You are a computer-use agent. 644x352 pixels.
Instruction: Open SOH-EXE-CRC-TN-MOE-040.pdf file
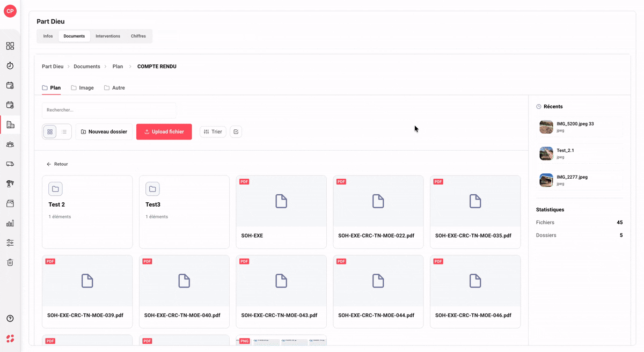[184, 291]
